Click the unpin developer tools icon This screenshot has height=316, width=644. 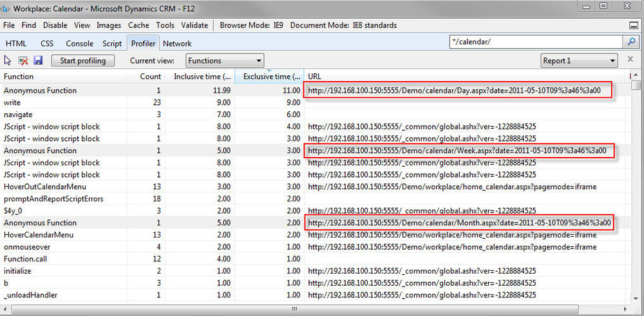point(634,26)
